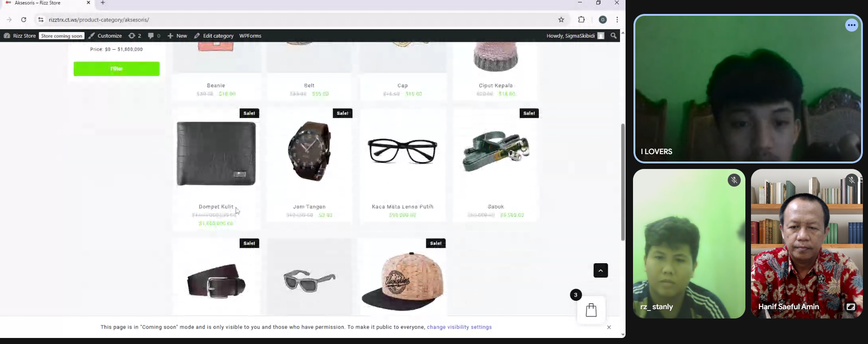The width and height of the screenshot is (868, 344).
Task: Toggle picture-in-picture icon on Hanif Saeful Amin tile
Action: pyautogui.click(x=850, y=307)
